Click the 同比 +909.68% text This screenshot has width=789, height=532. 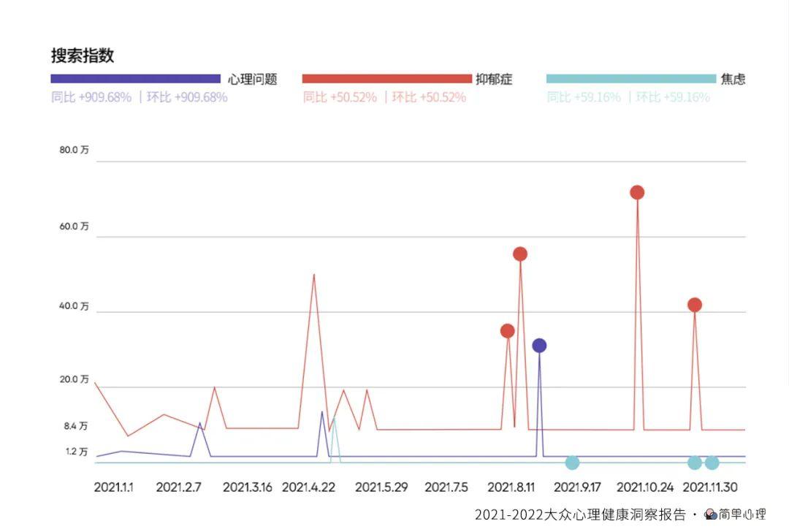pyautogui.click(x=91, y=97)
